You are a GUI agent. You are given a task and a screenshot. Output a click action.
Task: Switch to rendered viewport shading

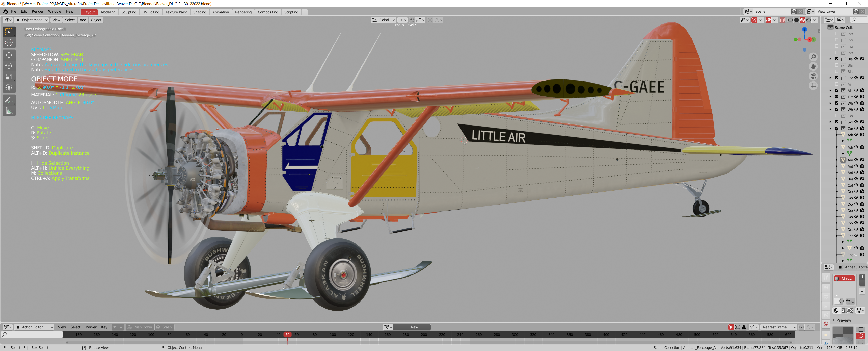coord(808,20)
